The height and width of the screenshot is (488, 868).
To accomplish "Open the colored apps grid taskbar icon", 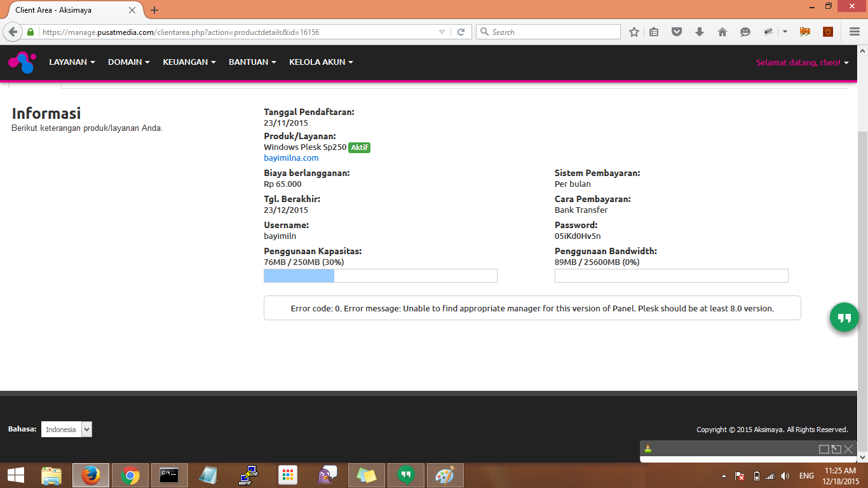I will [x=288, y=475].
